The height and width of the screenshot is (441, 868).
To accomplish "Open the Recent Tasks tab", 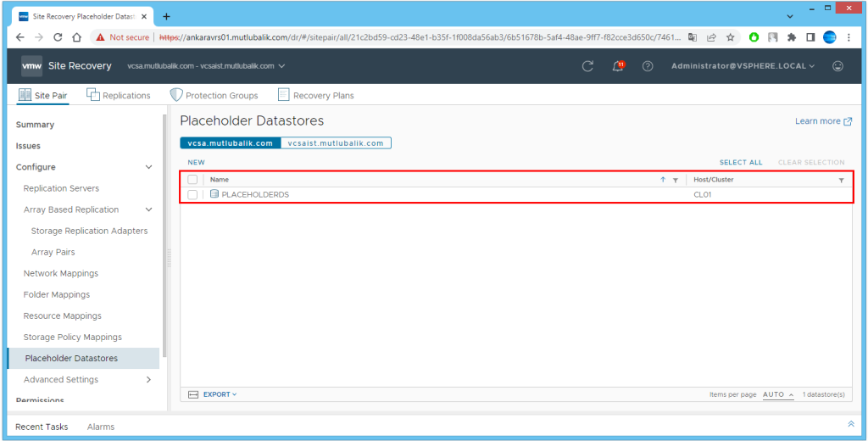I will point(42,427).
